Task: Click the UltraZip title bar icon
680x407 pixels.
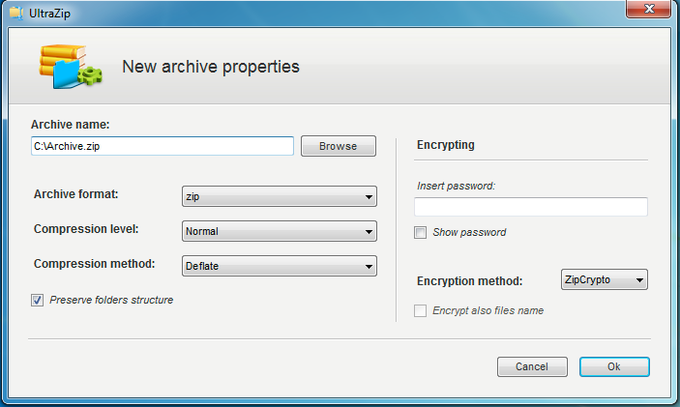Action: [x=14, y=10]
